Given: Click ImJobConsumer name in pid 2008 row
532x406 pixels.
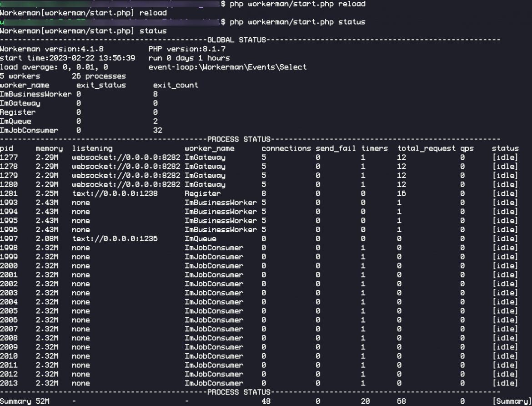Looking at the screenshot, I should coord(214,338).
